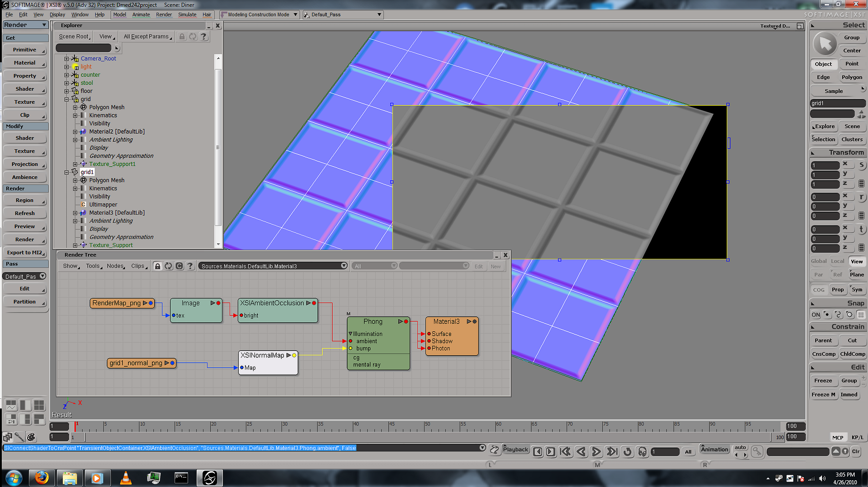This screenshot has height=487, width=868.
Task: Open the Display menu
Action: point(57,14)
